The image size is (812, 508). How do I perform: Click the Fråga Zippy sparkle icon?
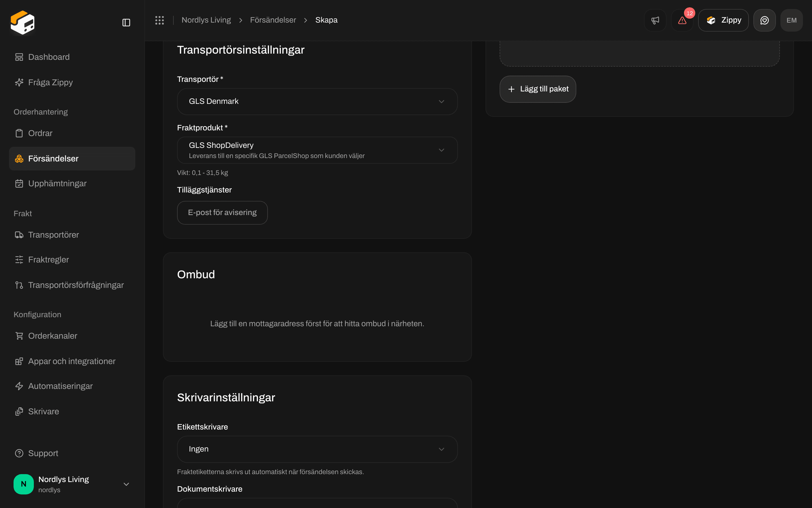click(19, 82)
